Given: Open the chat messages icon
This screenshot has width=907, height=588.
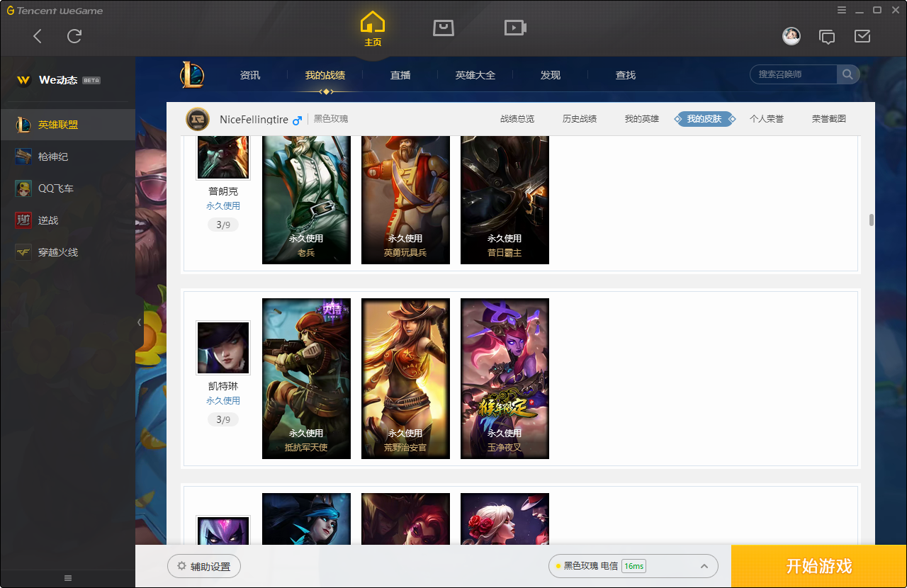Looking at the screenshot, I should click(x=827, y=36).
